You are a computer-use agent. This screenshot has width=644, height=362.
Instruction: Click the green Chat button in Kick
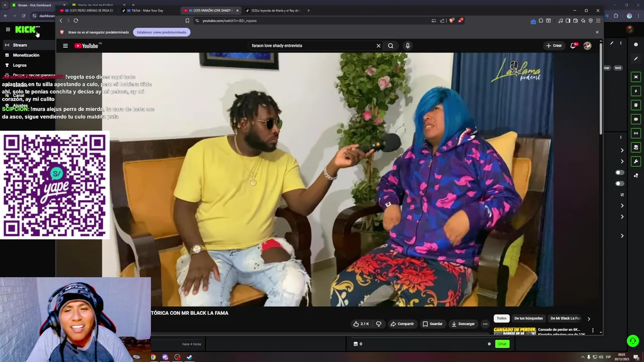click(x=502, y=344)
